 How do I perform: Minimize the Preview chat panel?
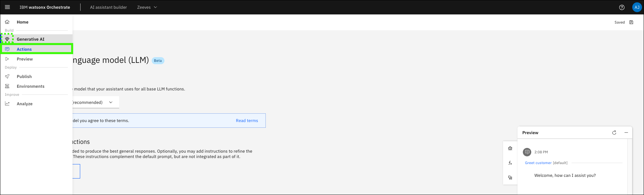click(x=626, y=133)
